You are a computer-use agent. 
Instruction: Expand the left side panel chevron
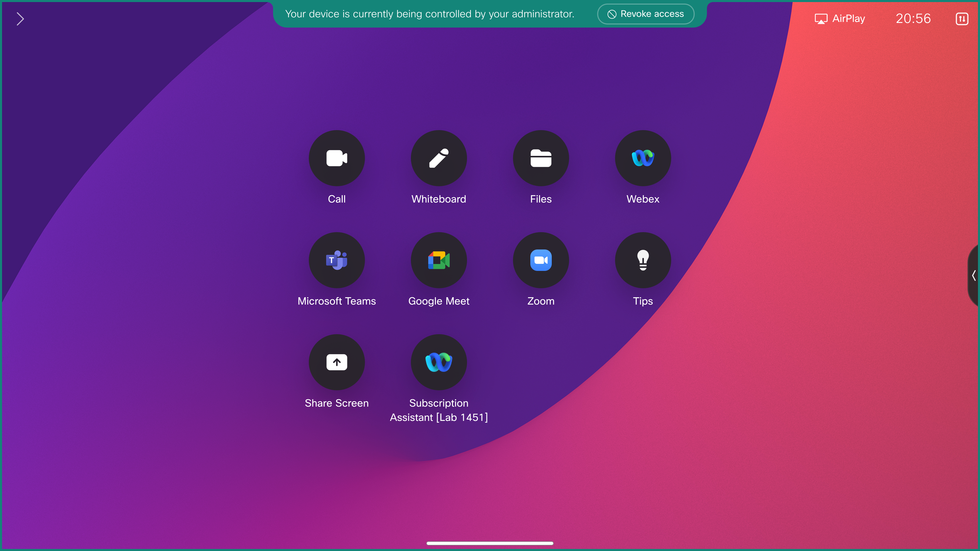tap(20, 19)
